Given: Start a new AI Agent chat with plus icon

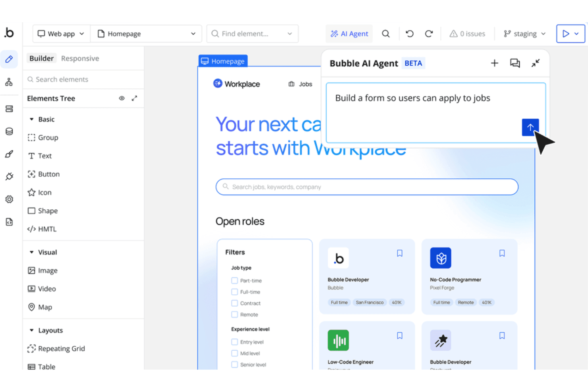Looking at the screenshot, I should (x=495, y=63).
